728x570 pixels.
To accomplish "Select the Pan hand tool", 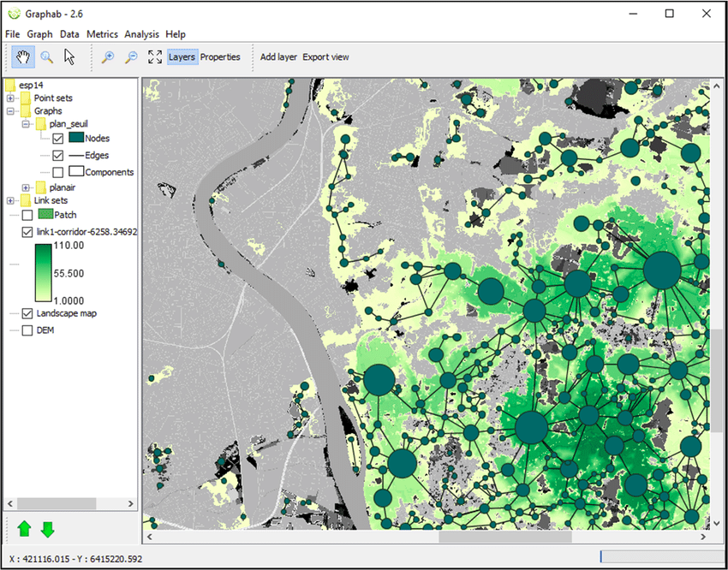I will click(x=23, y=57).
